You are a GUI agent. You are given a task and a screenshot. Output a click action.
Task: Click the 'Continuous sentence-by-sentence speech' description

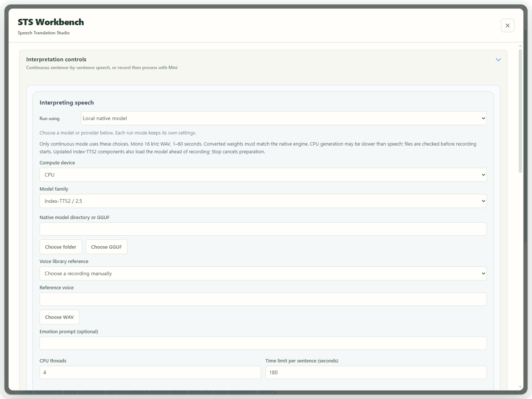tap(102, 68)
